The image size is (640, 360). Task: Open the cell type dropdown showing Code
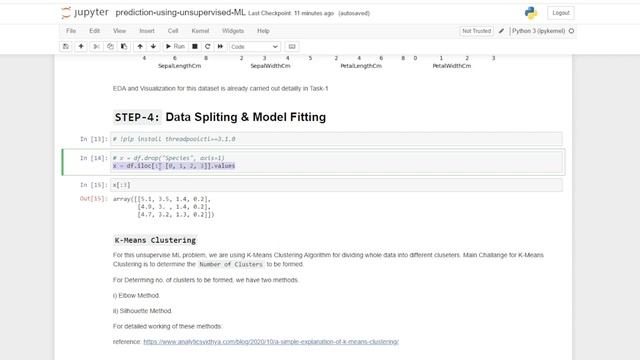(x=254, y=47)
